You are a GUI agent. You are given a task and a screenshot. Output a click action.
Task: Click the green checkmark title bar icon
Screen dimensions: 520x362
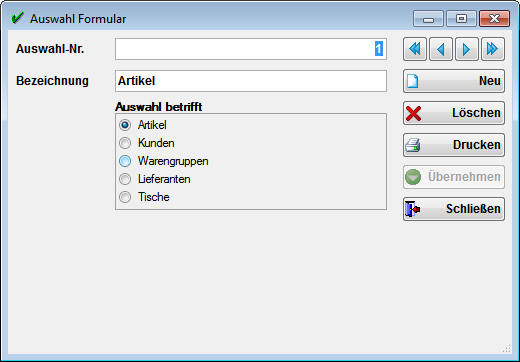[17, 18]
